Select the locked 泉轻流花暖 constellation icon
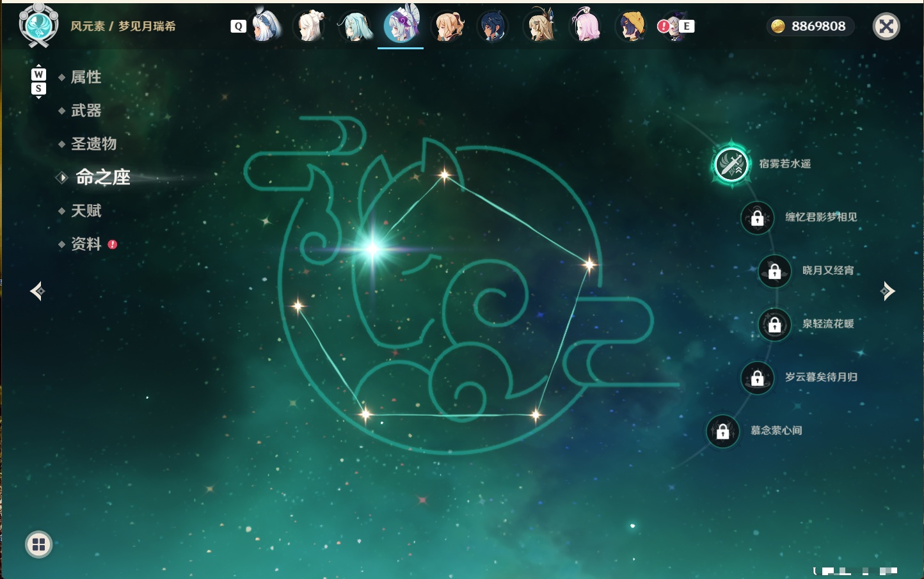Viewport: 924px width, 579px height. coord(774,324)
